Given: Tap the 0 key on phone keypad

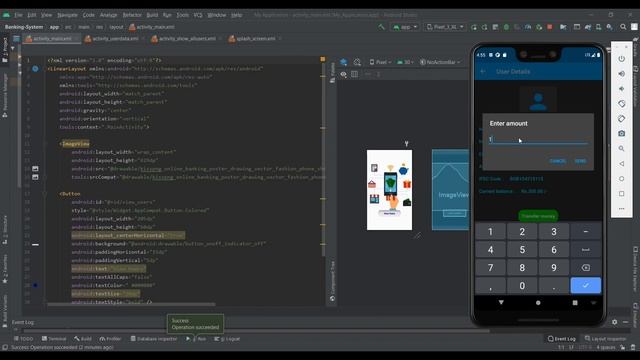Looking at the screenshot, I should (522, 286).
